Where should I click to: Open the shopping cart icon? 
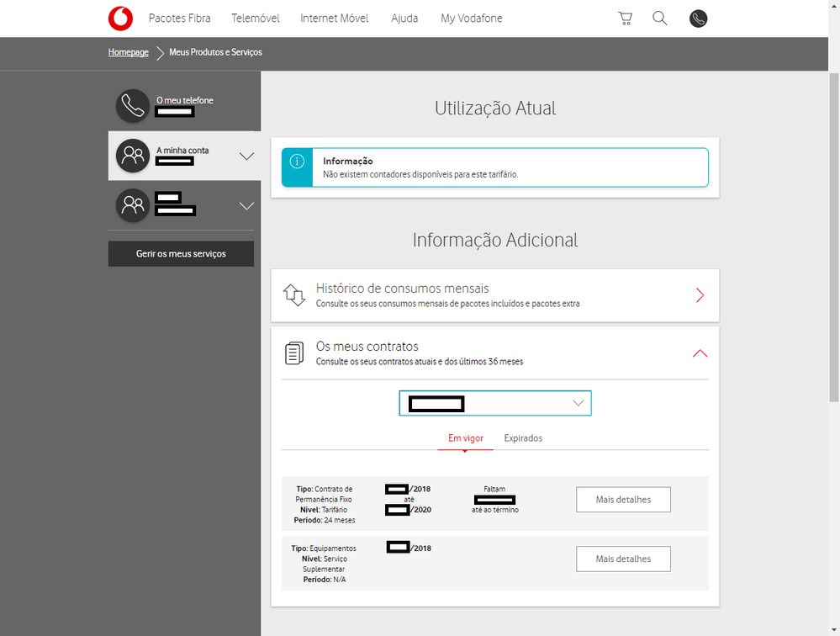pos(625,19)
